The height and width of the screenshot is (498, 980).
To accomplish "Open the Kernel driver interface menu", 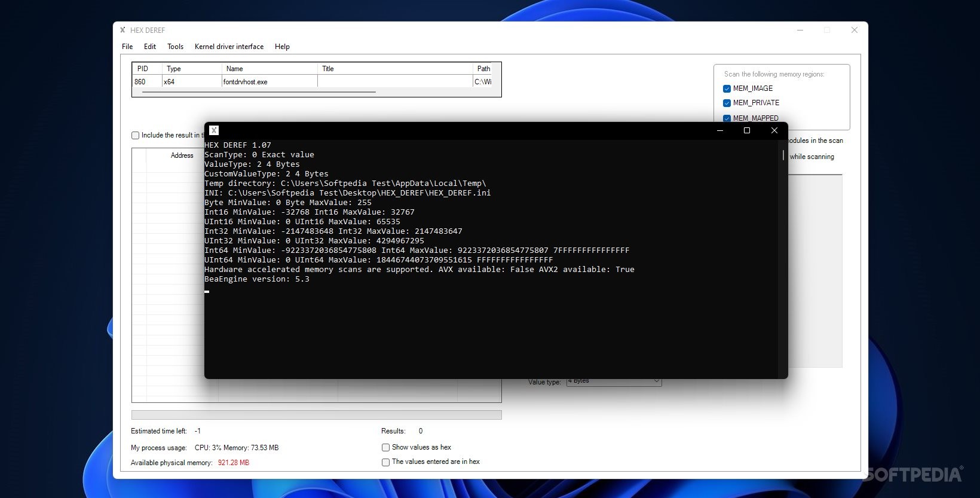I will click(229, 47).
